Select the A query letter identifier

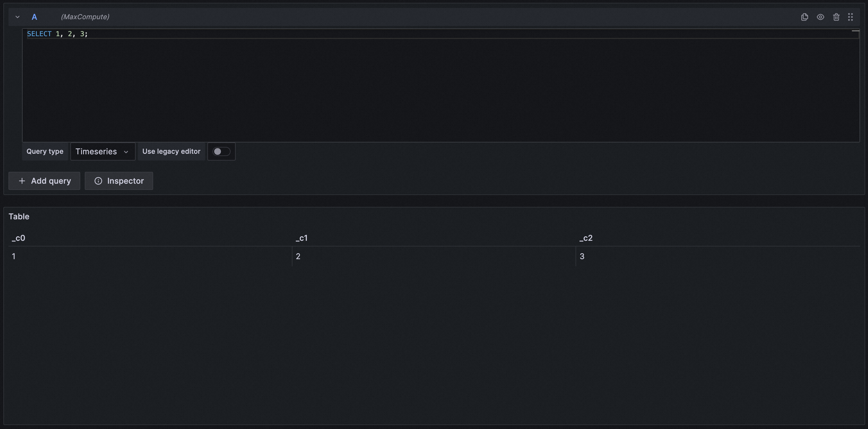tap(34, 17)
